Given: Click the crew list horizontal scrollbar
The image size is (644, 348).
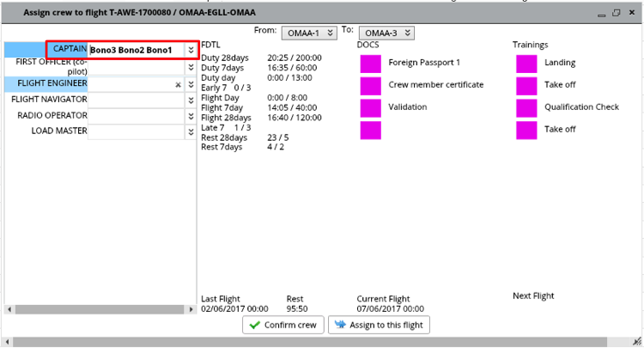Looking at the screenshot, I should [99, 308].
